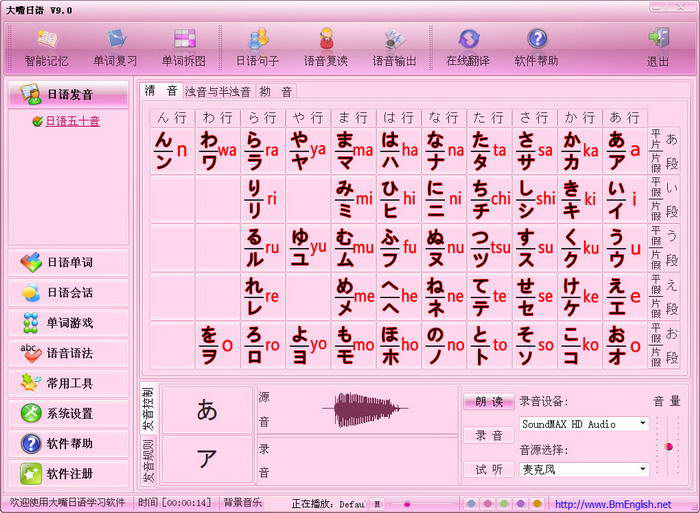Click the 退出 exit icon
This screenshot has height=513, width=700.
(658, 46)
